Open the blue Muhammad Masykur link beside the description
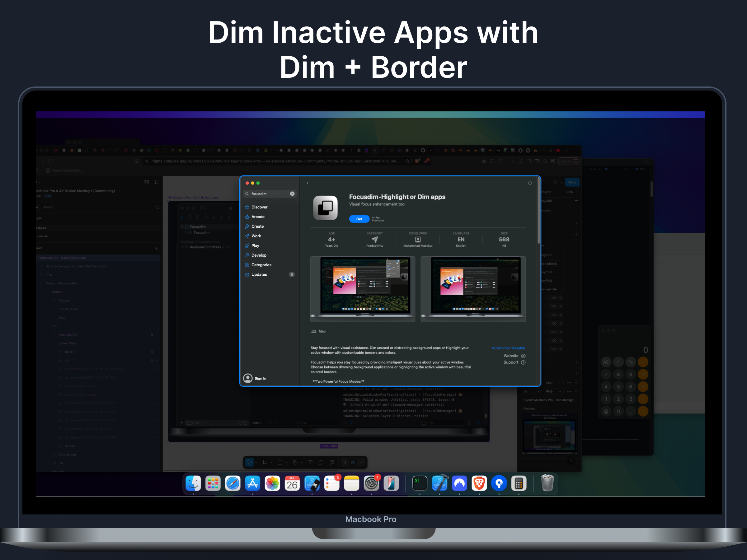Screen dimensions: 747x560 [508, 348]
